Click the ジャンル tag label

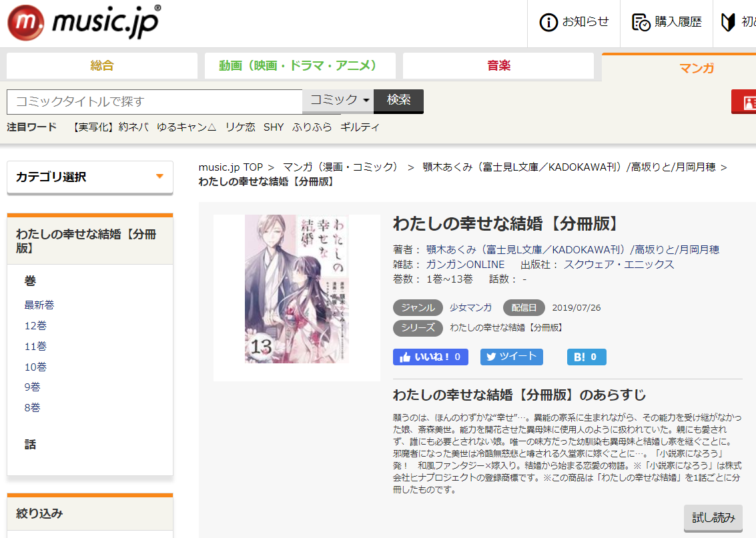point(418,308)
